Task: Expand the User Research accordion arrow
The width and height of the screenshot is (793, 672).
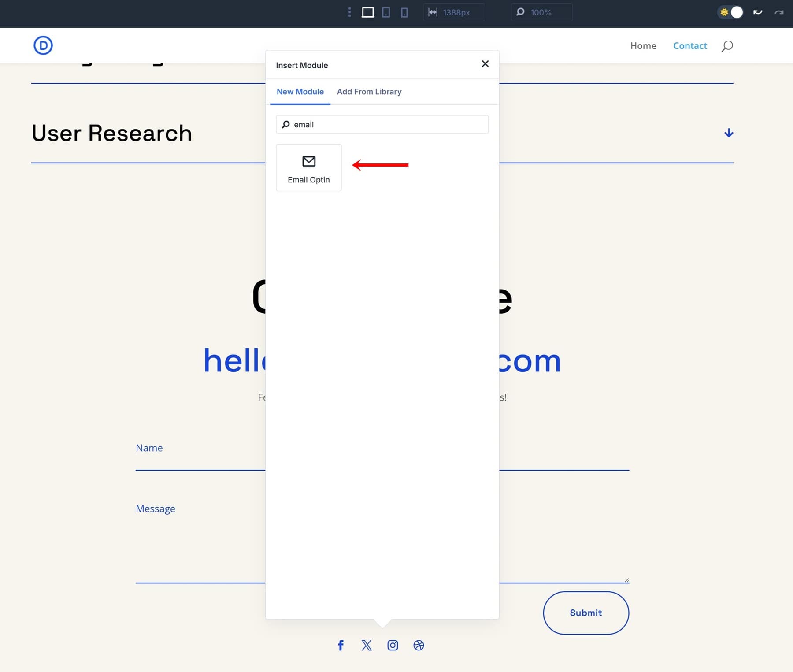Action: click(x=729, y=133)
